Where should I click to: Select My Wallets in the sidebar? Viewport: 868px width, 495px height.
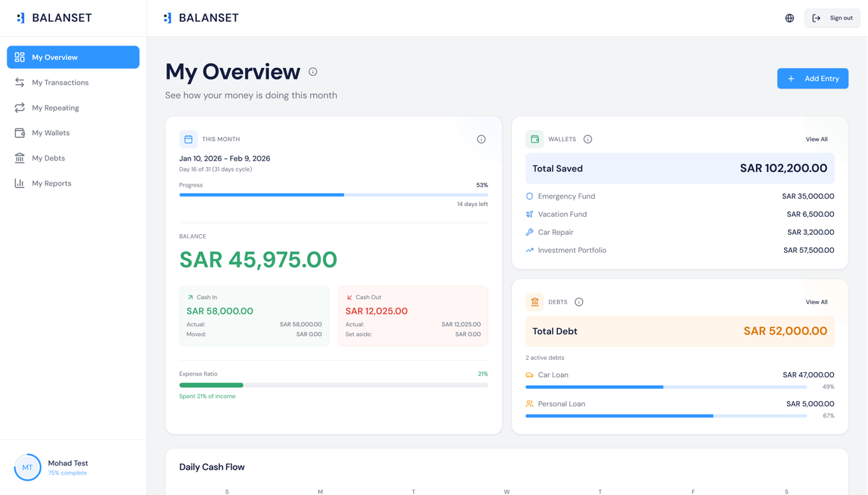point(51,132)
